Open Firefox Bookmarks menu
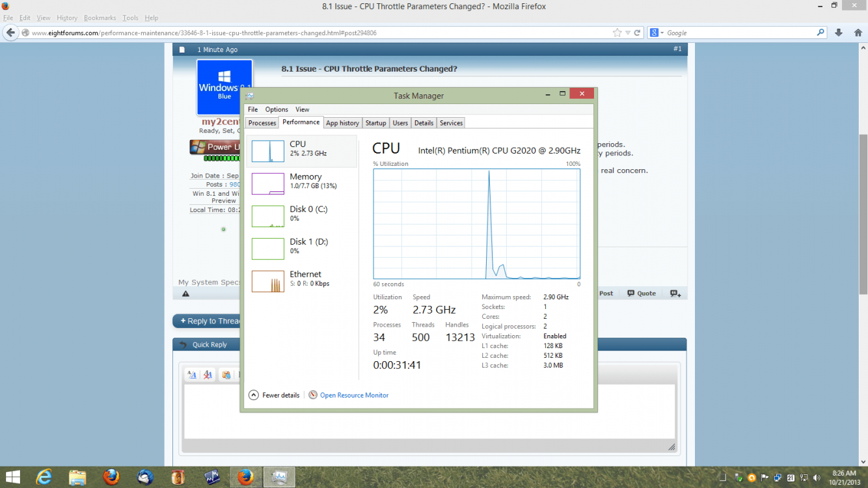Image resolution: width=868 pixels, height=488 pixels. coord(100,18)
